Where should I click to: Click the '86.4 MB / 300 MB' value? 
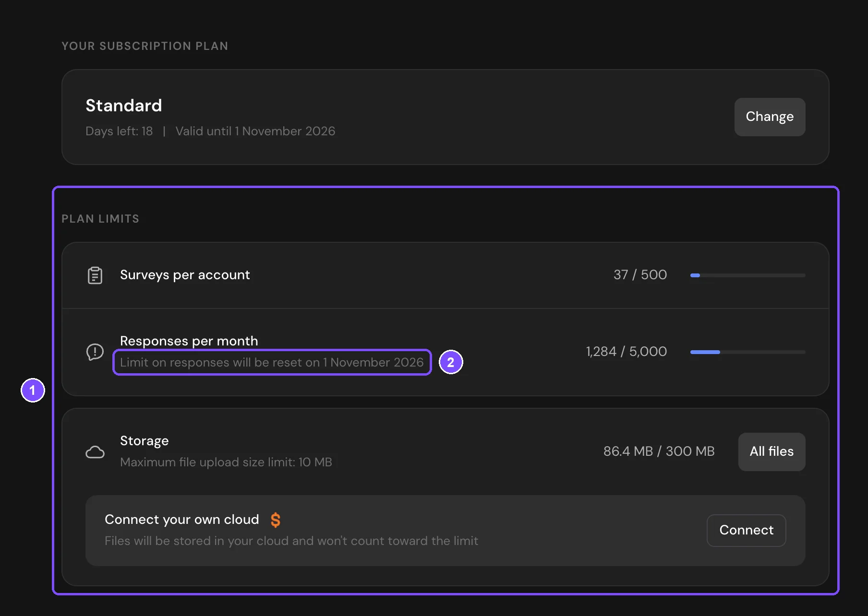(659, 451)
